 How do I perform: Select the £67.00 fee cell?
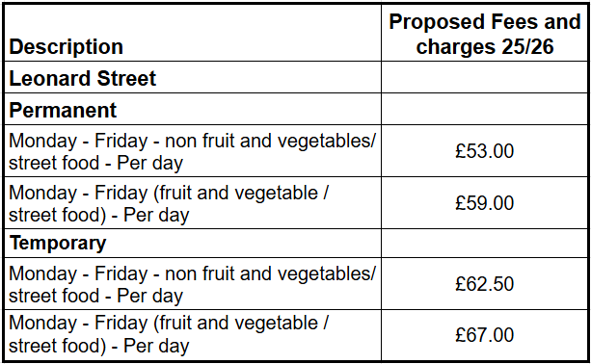[484, 335]
